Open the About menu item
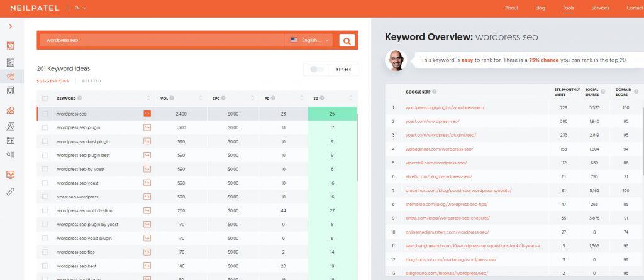 511,8
